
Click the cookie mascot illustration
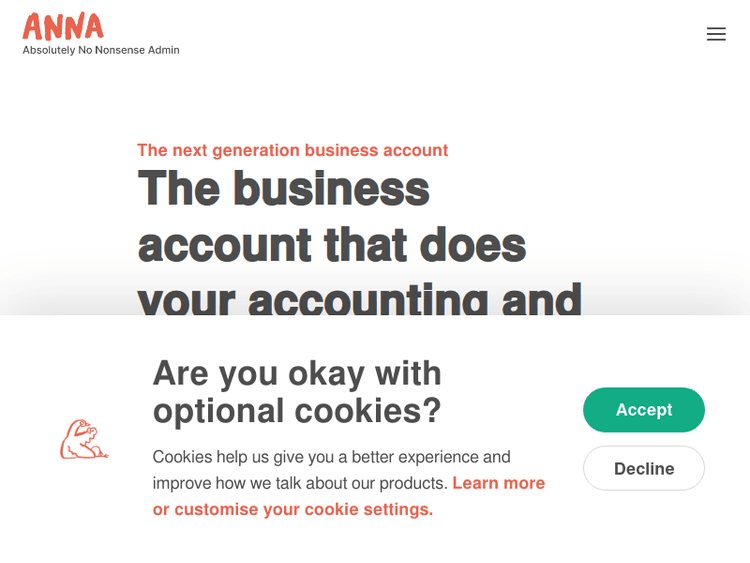pyautogui.click(x=84, y=440)
